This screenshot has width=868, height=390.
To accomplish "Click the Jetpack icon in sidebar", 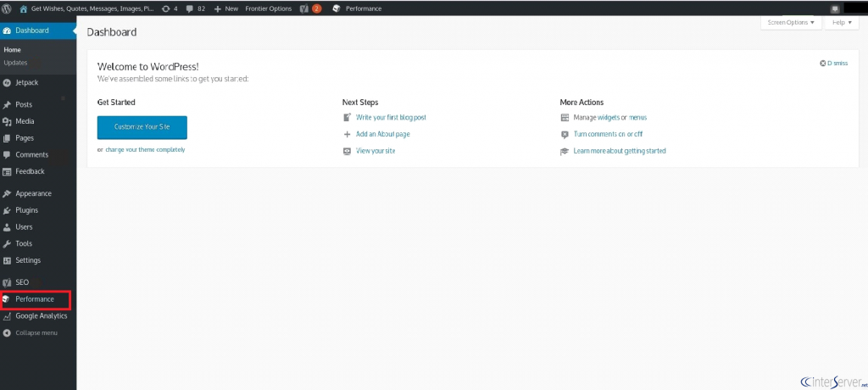I will 7,82.
